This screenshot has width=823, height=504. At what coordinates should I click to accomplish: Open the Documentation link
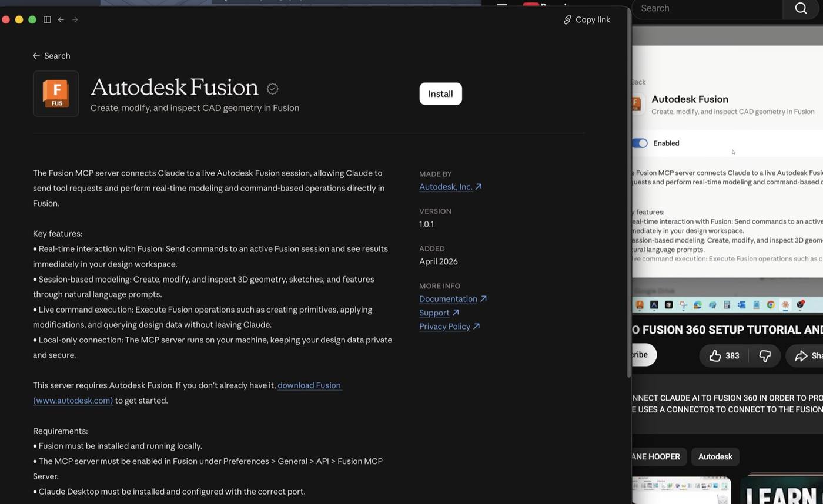453,299
